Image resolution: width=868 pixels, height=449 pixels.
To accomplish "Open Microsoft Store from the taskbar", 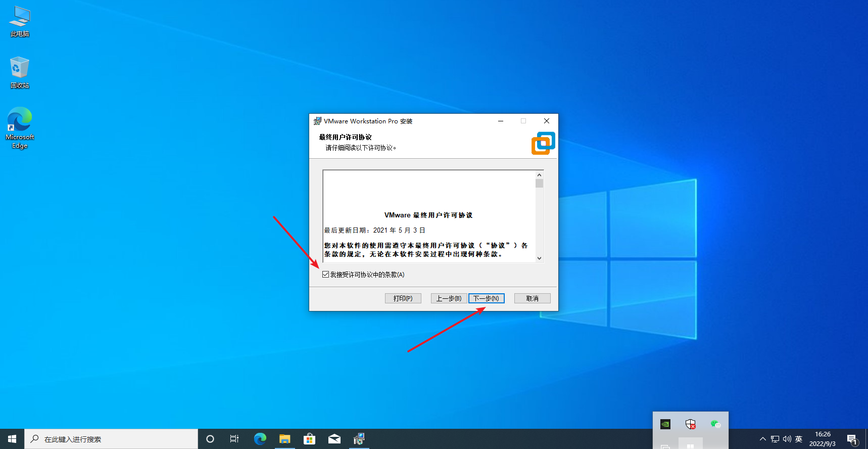I will pos(309,439).
